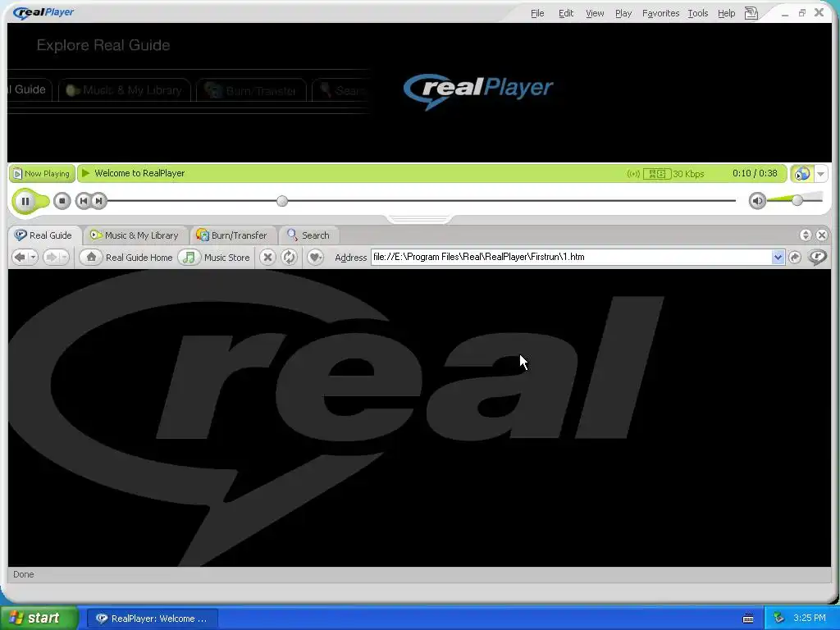Open the Help menu
840x630 pixels.
pyautogui.click(x=727, y=13)
